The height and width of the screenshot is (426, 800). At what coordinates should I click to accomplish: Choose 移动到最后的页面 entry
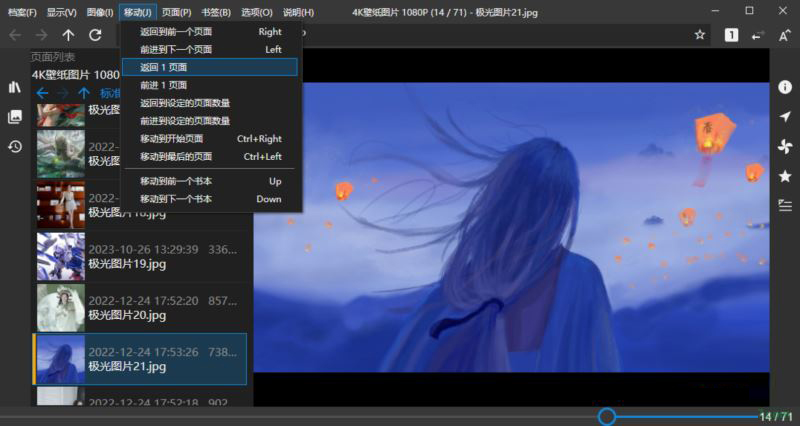point(211,157)
